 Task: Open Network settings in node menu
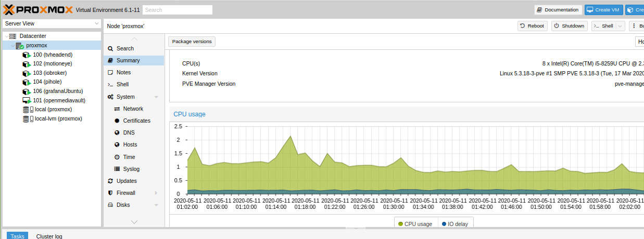coord(134,109)
